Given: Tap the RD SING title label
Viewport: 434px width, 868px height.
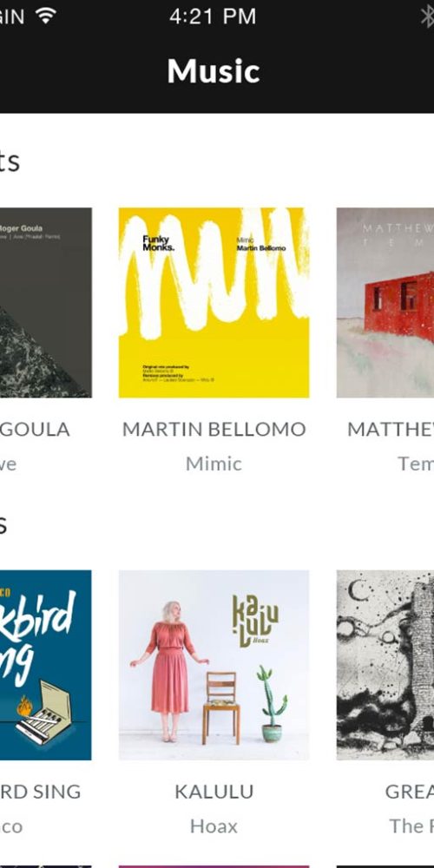Looking at the screenshot, I should pyautogui.click(x=40, y=792).
